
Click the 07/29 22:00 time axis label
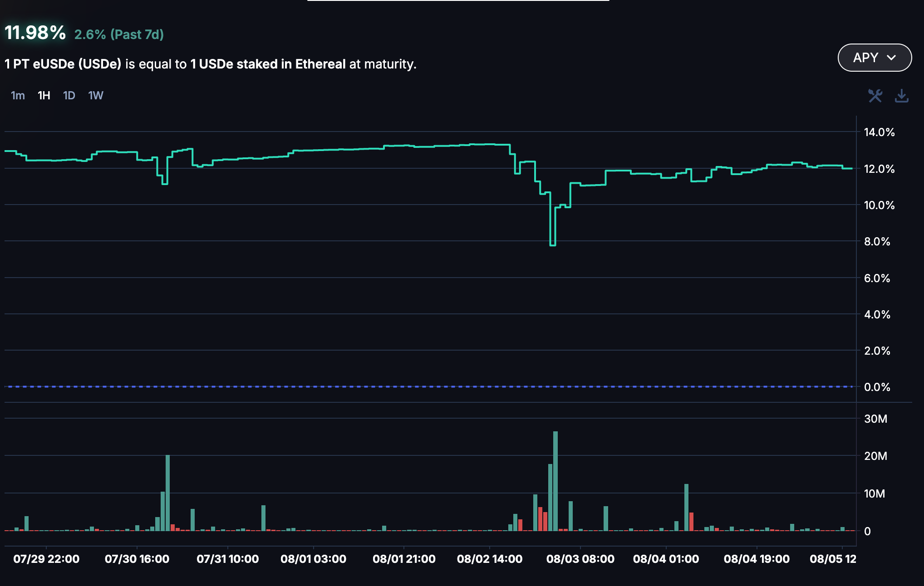(46, 559)
